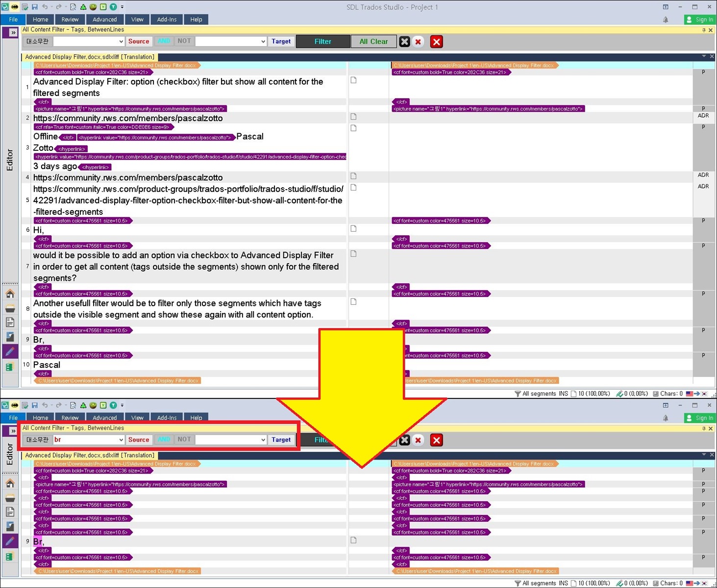Open the File menu in top window
This screenshot has width=717, height=588.
[x=13, y=20]
